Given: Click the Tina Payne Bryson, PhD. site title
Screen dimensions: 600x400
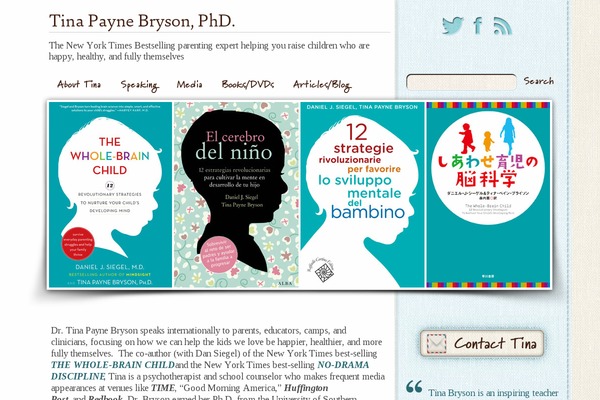Looking at the screenshot, I should (142, 21).
